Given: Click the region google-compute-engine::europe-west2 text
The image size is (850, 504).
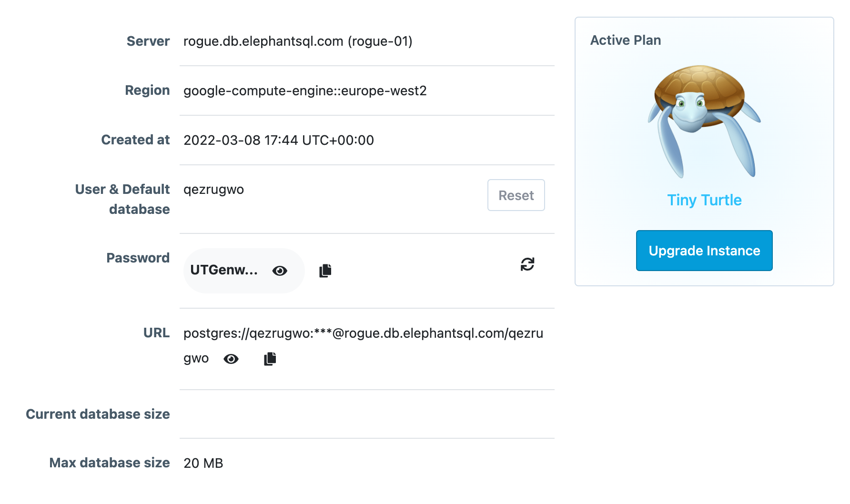Looking at the screenshot, I should pos(305,91).
